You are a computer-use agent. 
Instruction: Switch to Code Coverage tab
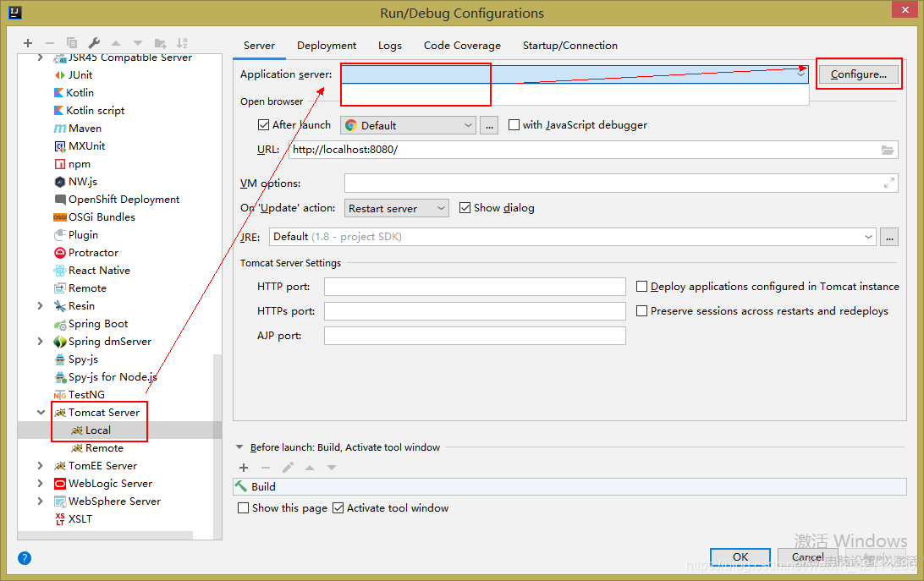pos(462,46)
